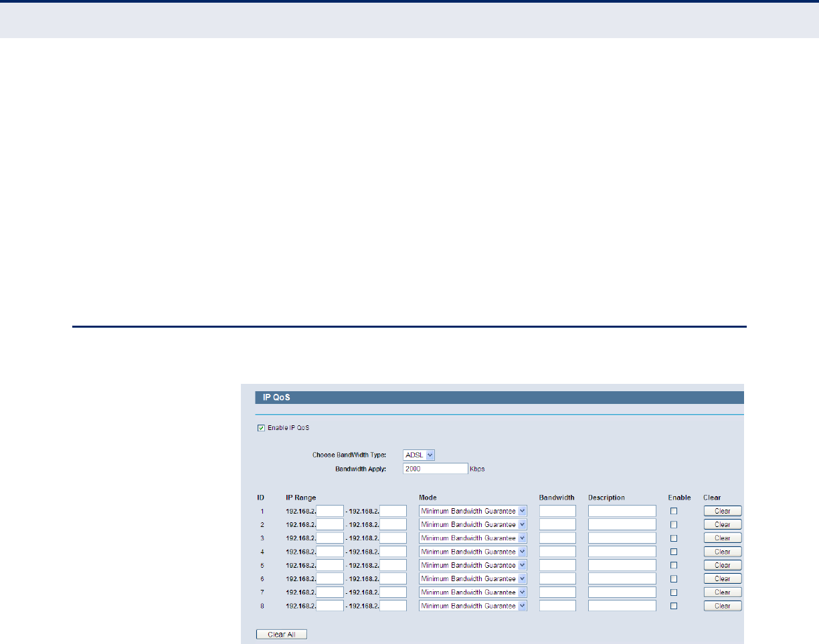Open the Choose BandWidth Type ADSL dropdown

[420, 455]
